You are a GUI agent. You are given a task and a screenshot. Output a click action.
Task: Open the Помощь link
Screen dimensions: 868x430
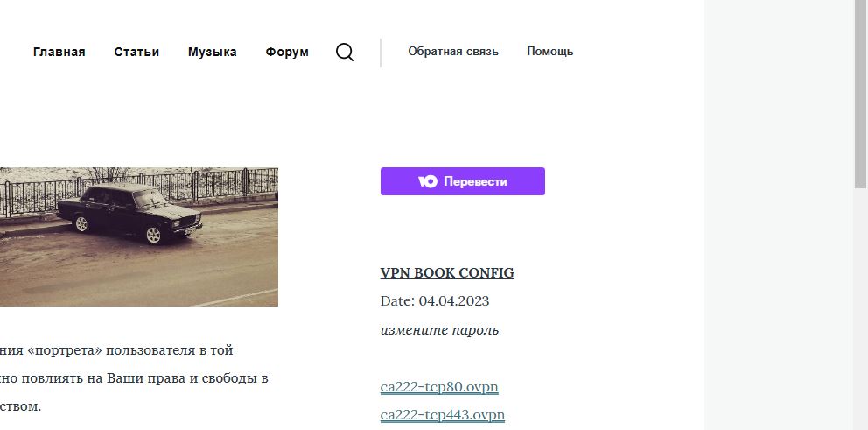click(550, 52)
